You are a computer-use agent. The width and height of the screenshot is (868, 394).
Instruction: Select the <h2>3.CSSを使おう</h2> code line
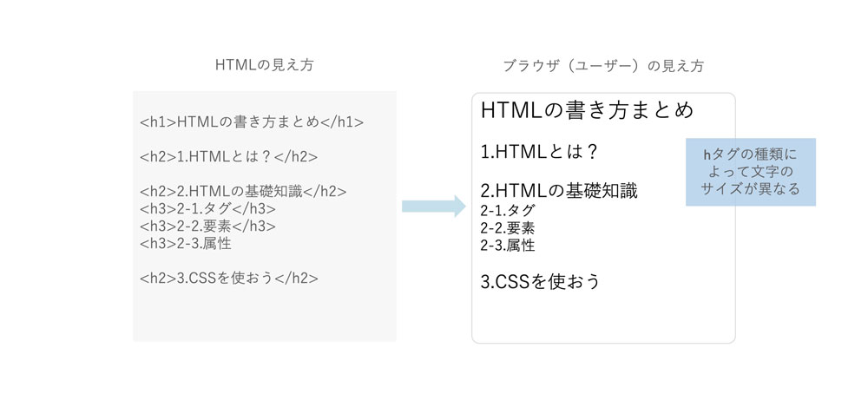pyautogui.click(x=229, y=278)
